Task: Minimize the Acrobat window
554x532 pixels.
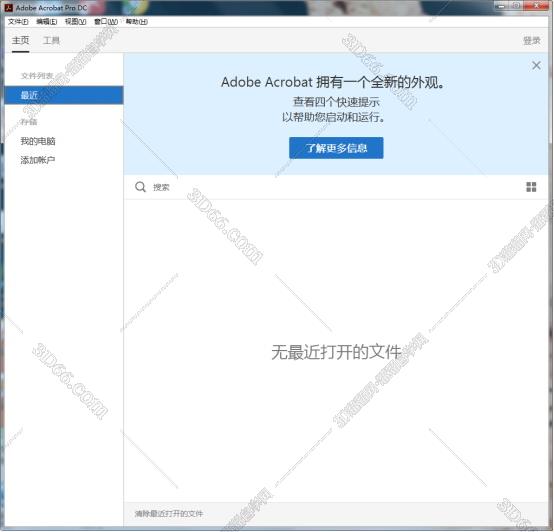Action: pyautogui.click(x=501, y=6)
